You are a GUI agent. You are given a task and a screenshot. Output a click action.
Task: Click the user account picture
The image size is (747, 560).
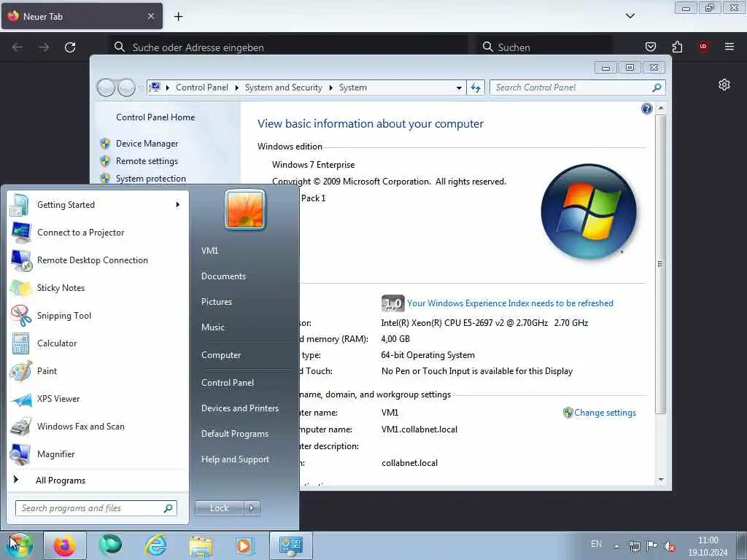click(x=245, y=209)
